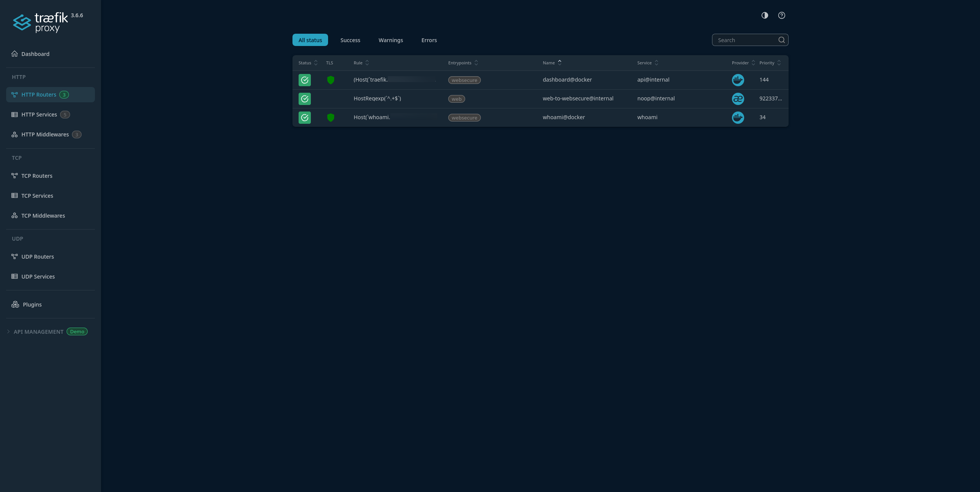Click the Docker provider icon for dashboard@docker
980x492 pixels.
[738, 80]
